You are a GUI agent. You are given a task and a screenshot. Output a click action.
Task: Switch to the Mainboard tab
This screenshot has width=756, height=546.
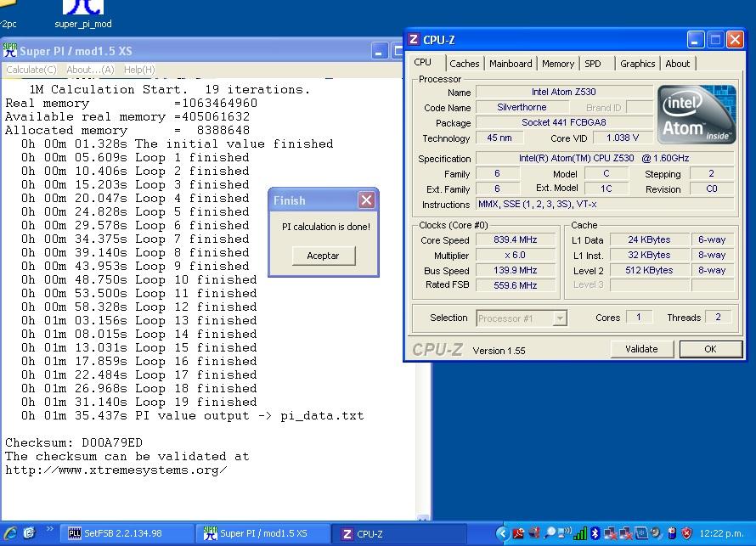[x=511, y=63]
